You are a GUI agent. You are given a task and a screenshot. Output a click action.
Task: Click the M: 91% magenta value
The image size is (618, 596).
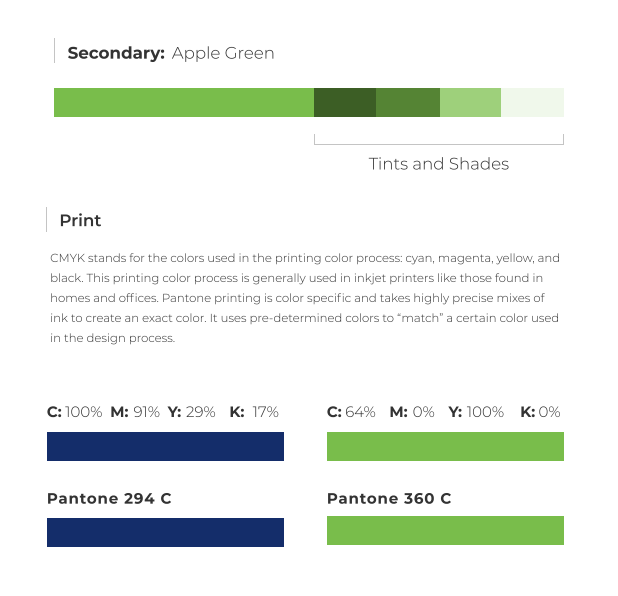click(135, 412)
